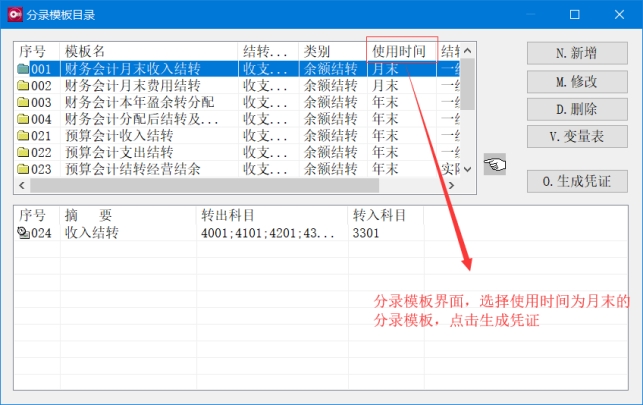This screenshot has height=405, width=643.
Task: Click the M. 修改 button
Action: [x=577, y=82]
